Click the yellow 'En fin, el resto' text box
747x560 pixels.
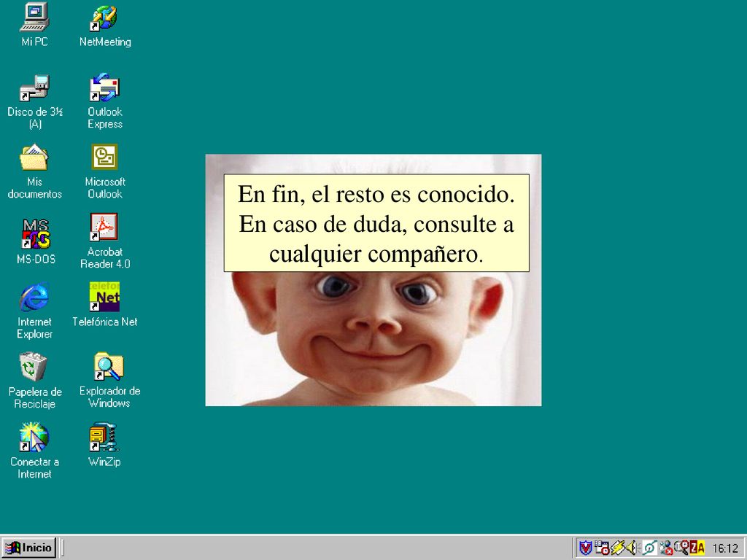tap(376, 223)
